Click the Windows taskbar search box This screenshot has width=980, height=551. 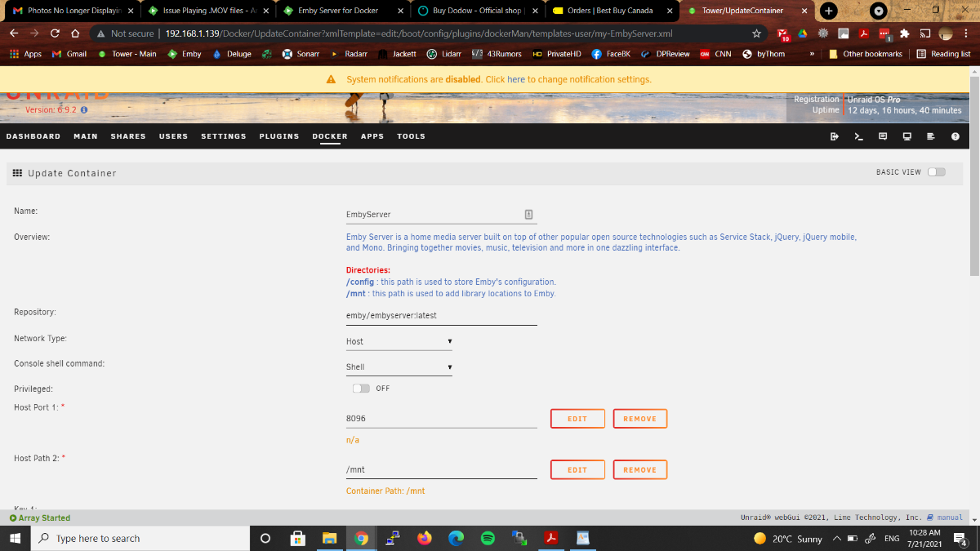coord(140,539)
